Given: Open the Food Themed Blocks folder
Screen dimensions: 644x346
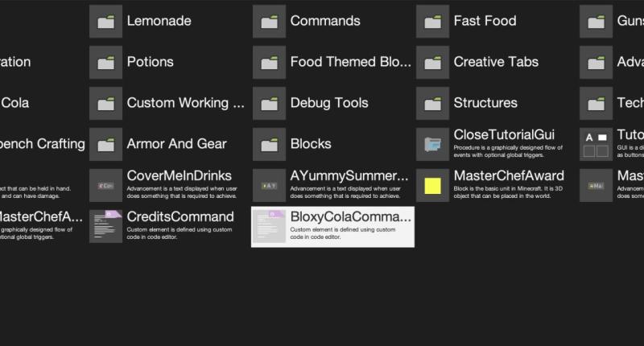Looking at the screenshot, I should 332,63.
